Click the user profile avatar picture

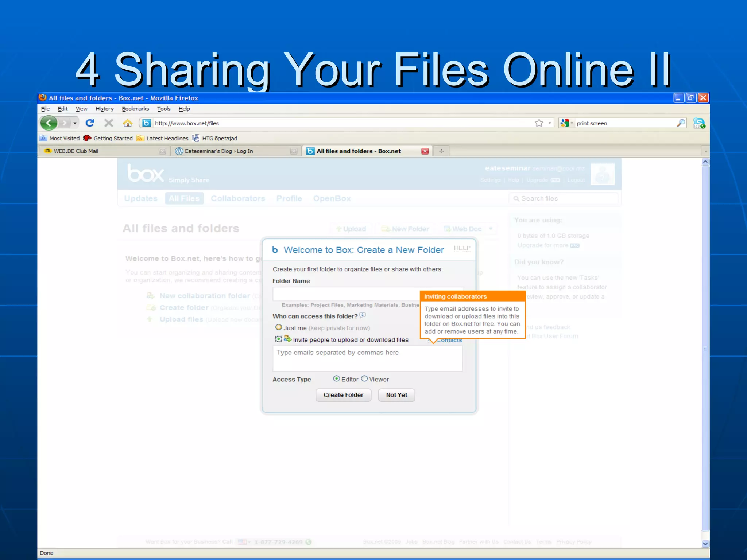point(603,174)
